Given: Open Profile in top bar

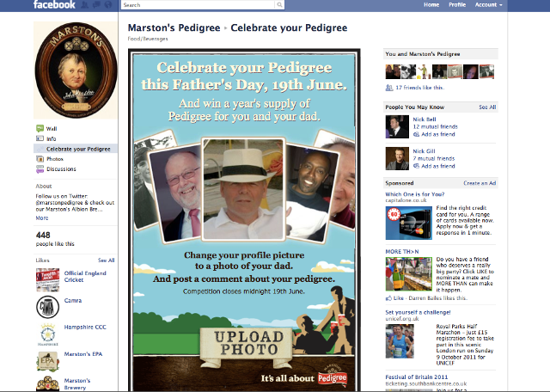Looking at the screenshot, I should pyautogui.click(x=457, y=5).
